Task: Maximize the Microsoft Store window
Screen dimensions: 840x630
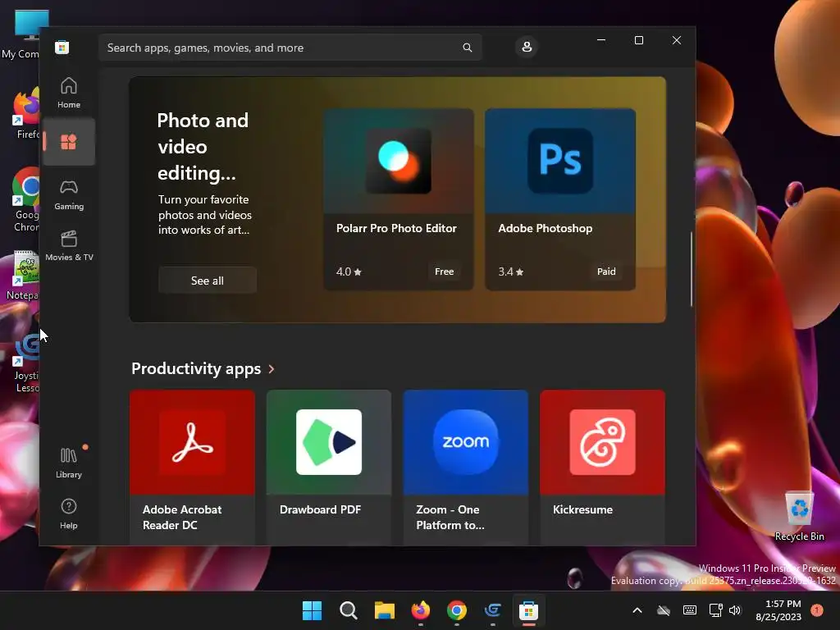Action: click(638, 40)
